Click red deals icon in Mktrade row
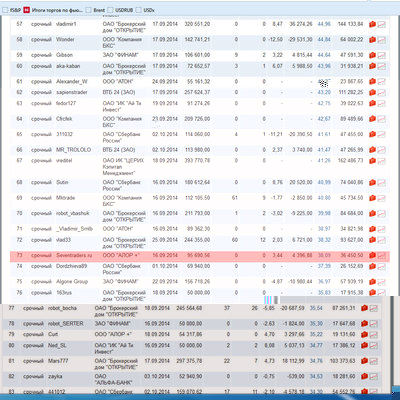Image resolution: width=400 pixels, height=400 pixels. tap(372, 198)
